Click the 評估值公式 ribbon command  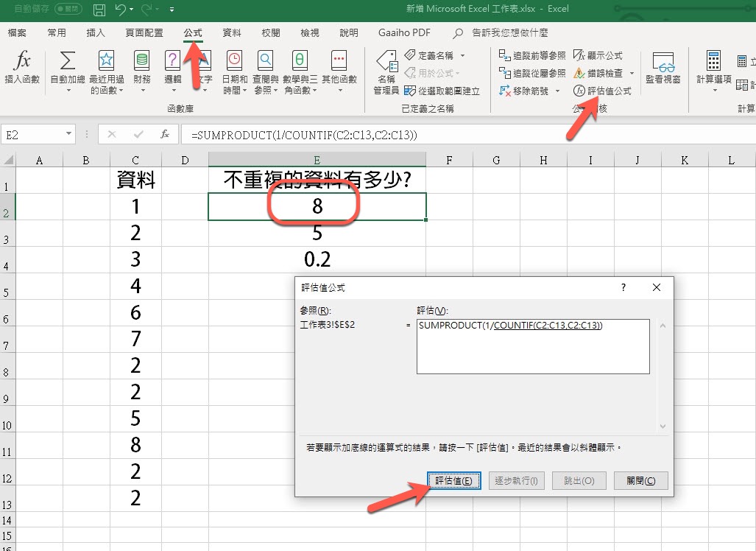coord(602,91)
